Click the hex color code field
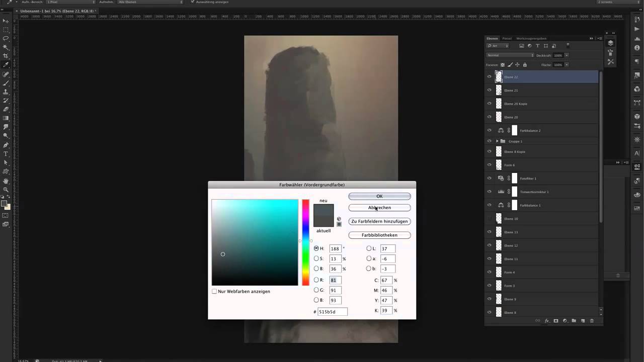Image resolution: width=644 pixels, height=362 pixels. 332,312
